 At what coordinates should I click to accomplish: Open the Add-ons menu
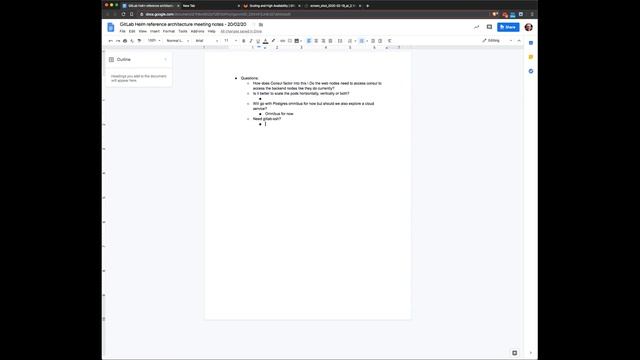click(198, 31)
